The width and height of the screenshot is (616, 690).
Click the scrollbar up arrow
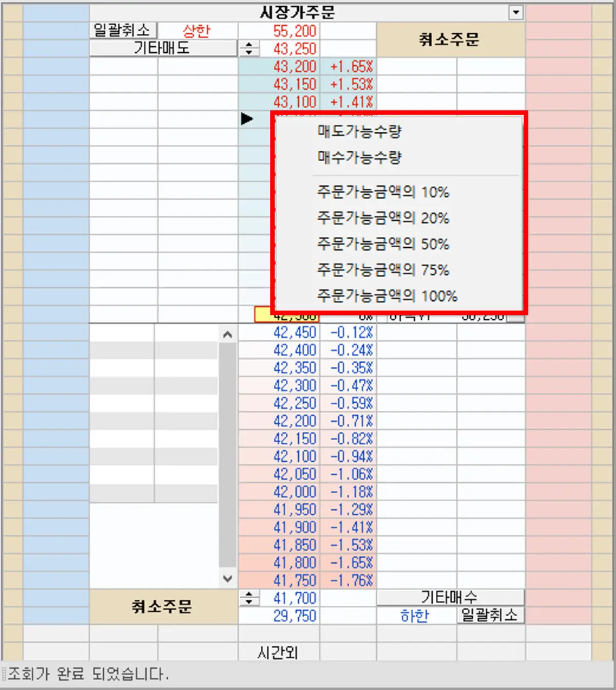(x=227, y=333)
